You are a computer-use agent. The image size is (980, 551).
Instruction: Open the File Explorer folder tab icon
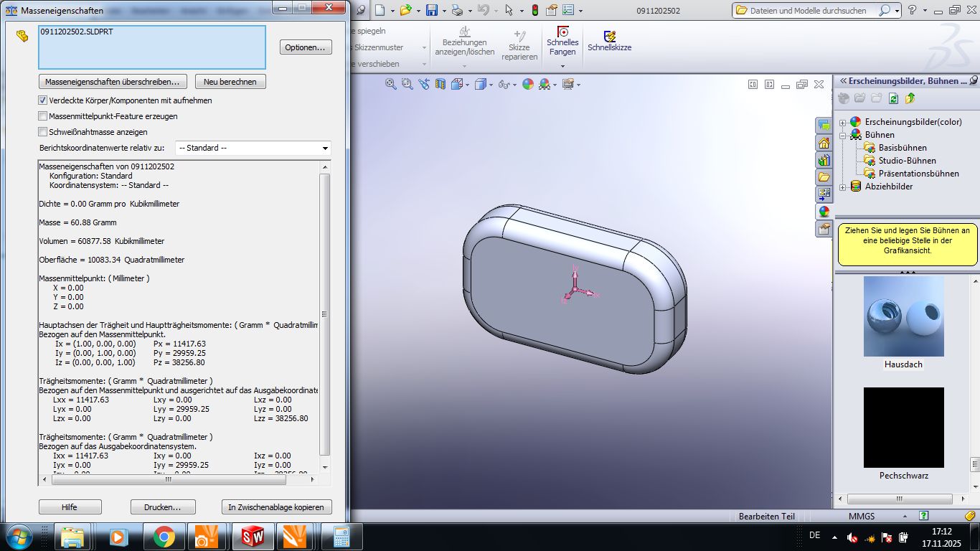point(824,177)
